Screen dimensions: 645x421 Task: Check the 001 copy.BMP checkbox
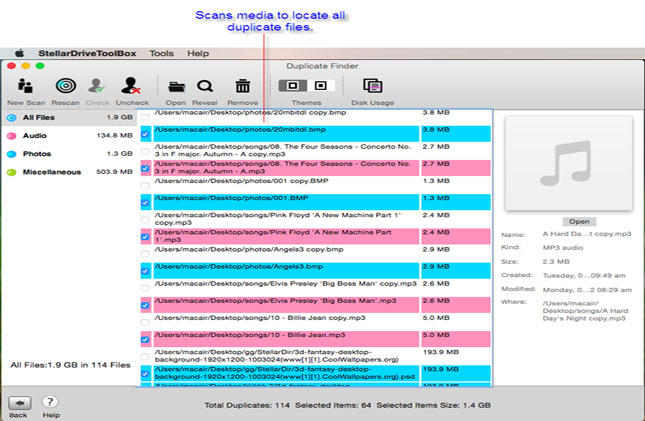click(145, 186)
